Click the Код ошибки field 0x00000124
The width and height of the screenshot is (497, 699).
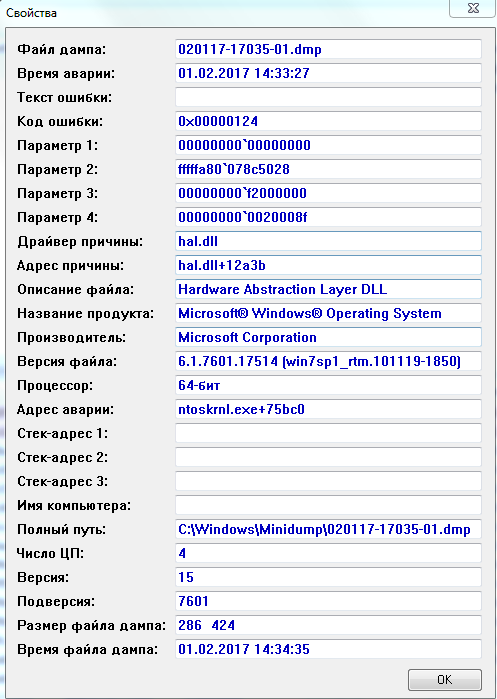pyautogui.click(x=329, y=121)
